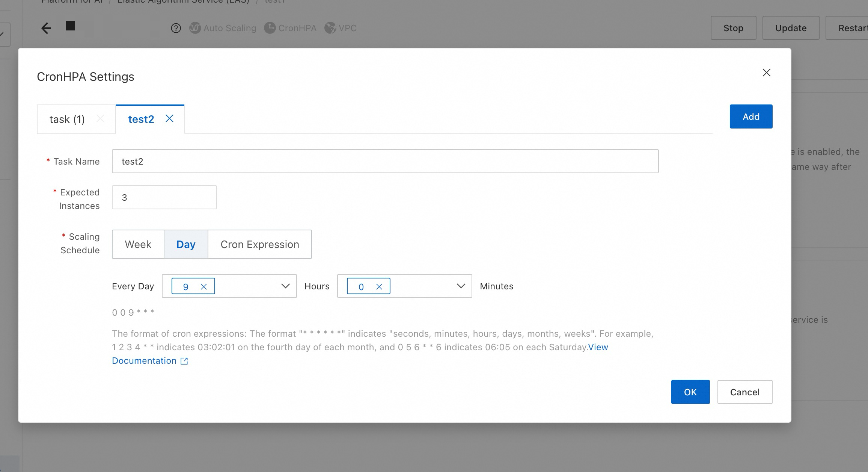This screenshot has width=868, height=472.
Task: Open the external link icon beside Documentation
Action: (x=184, y=361)
